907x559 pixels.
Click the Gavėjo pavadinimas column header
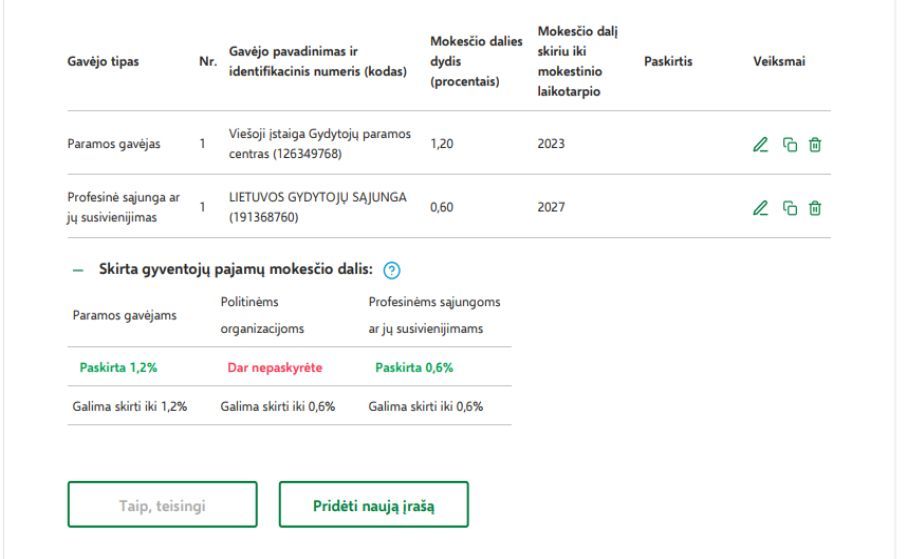(x=318, y=61)
